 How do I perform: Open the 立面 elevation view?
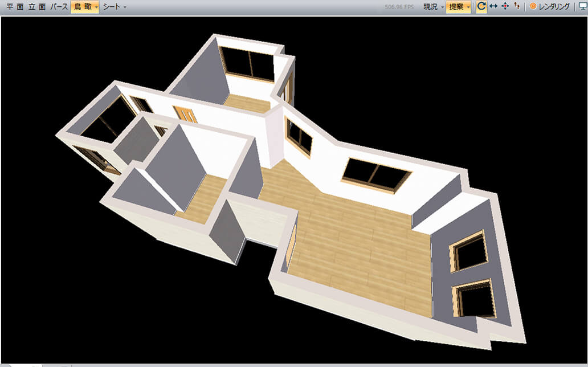click(36, 7)
